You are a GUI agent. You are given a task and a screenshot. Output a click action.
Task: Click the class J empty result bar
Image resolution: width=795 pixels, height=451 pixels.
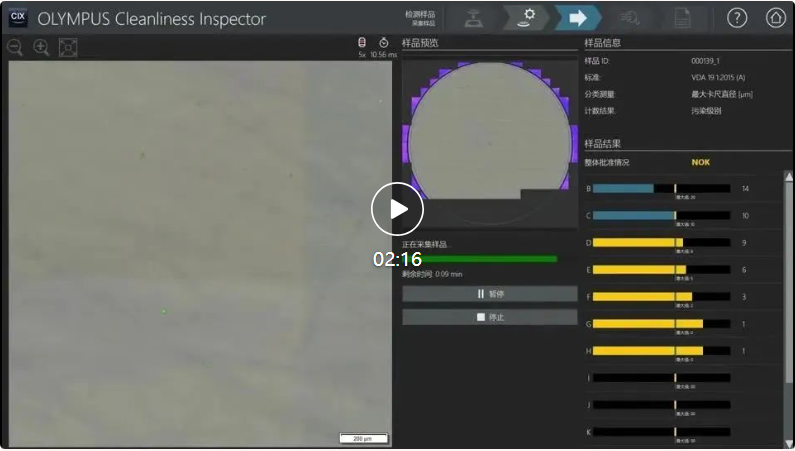click(661, 405)
